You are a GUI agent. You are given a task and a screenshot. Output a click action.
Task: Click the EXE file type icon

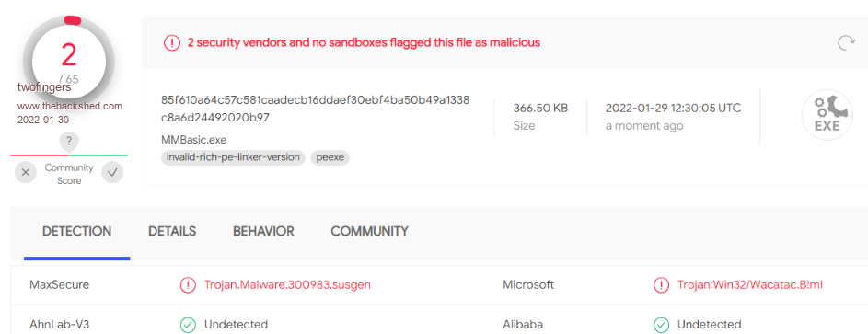click(827, 115)
